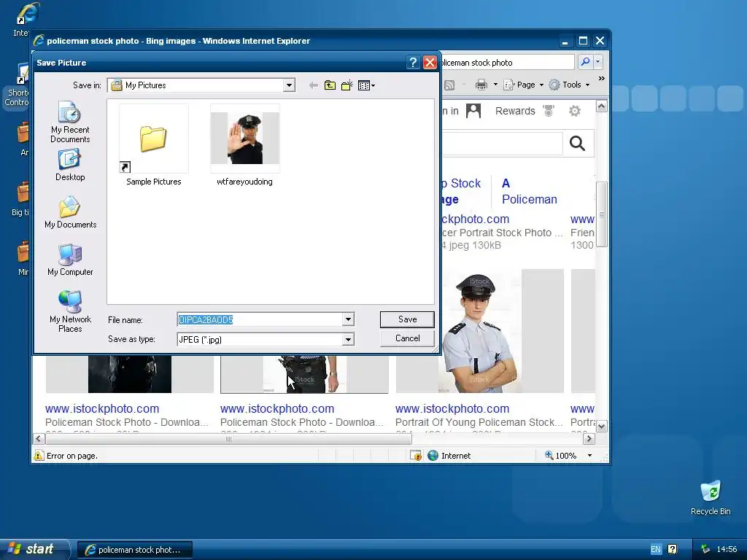Open the 'A Policeman' related search link
747x560 pixels.
click(x=529, y=192)
